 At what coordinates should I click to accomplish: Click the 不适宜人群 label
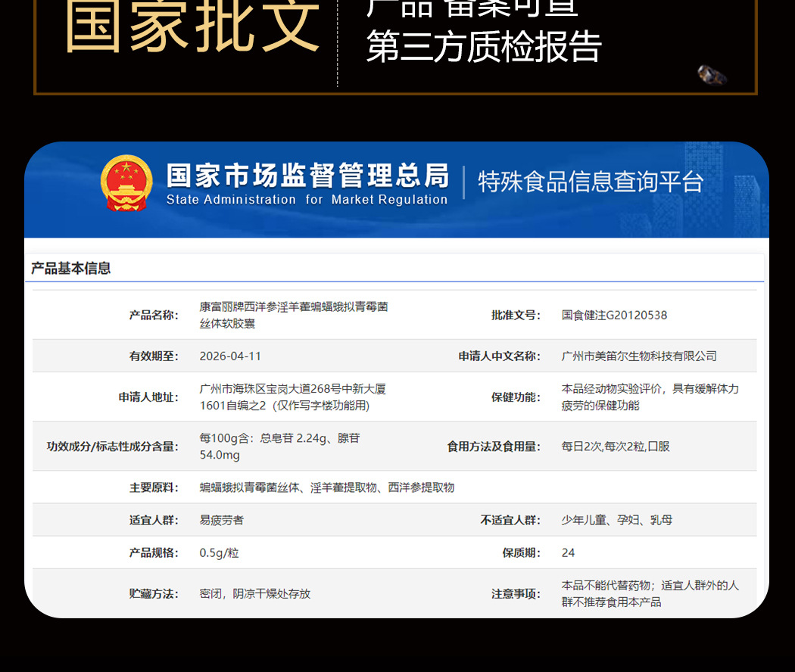pos(510,520)
